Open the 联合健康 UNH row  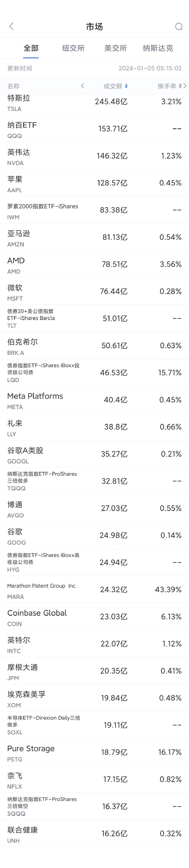point(94,834)
